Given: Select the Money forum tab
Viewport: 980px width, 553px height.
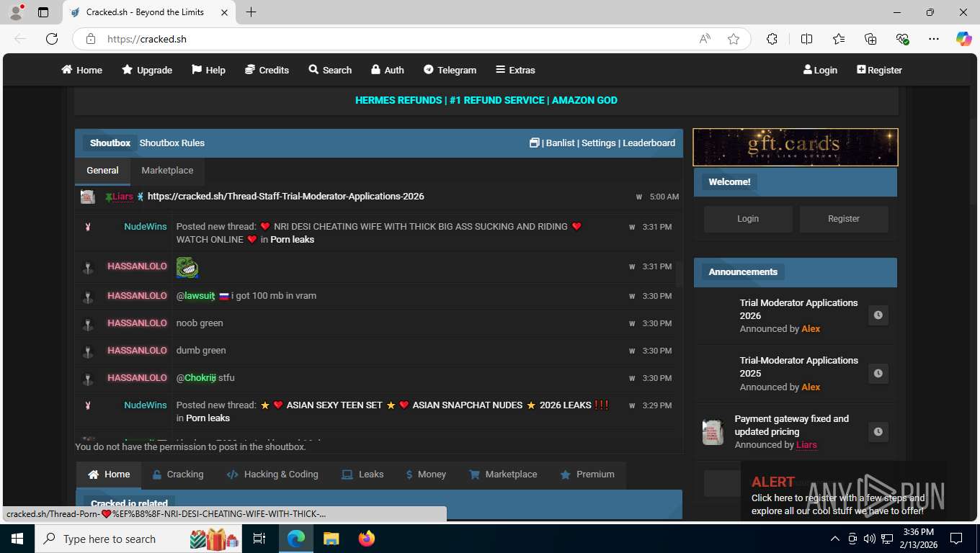Looking at the screenshot, I should coord(426,475).
